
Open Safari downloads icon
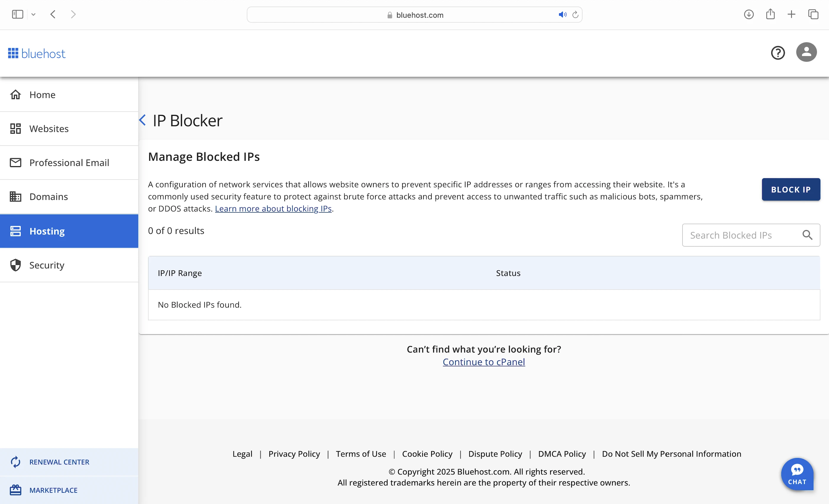coord(749,14)
